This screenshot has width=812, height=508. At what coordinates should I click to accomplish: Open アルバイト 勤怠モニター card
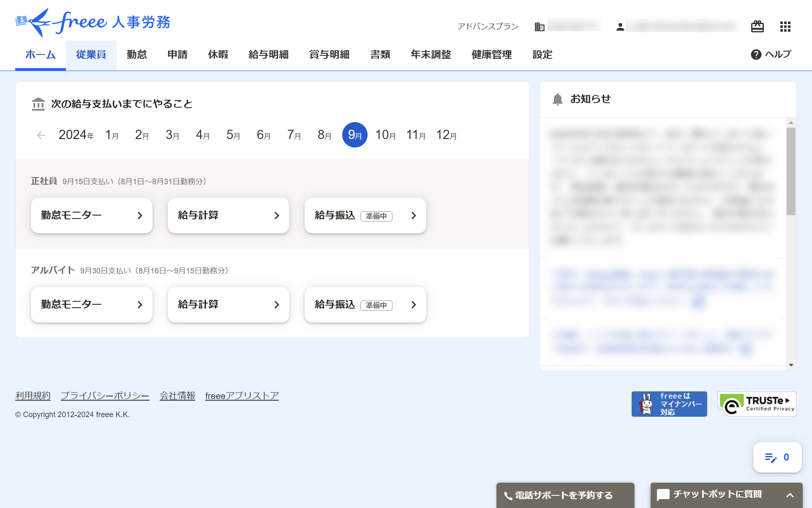(x=91, y=305)
